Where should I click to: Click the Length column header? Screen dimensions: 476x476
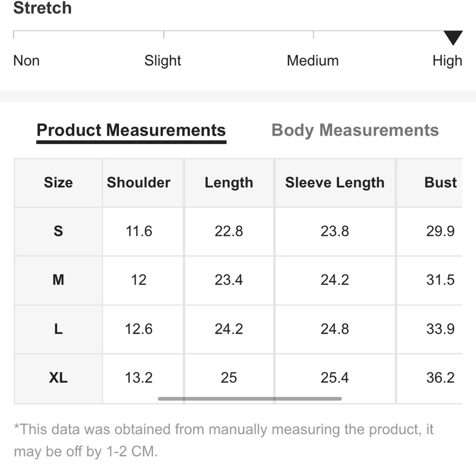tap(229, 183)
